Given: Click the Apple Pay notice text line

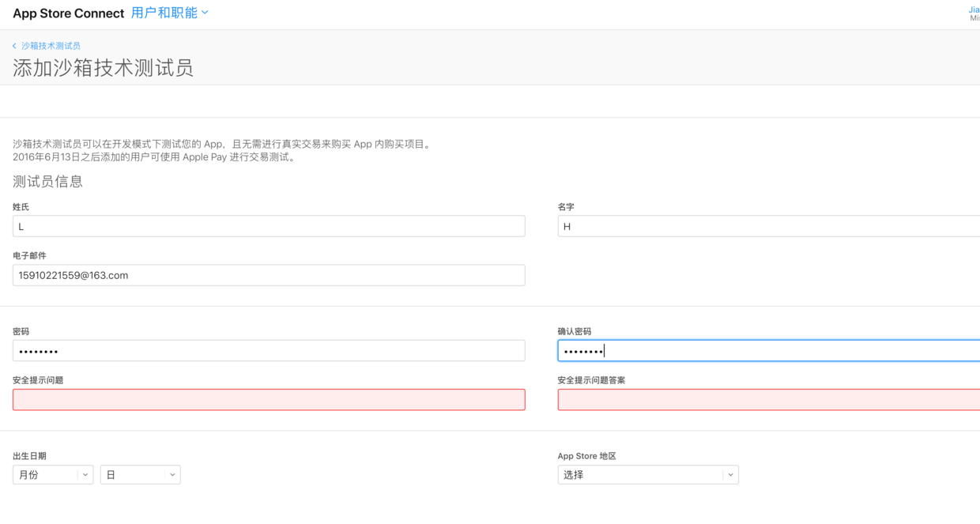Looking at the screenshot, I should tap(156, 157).
